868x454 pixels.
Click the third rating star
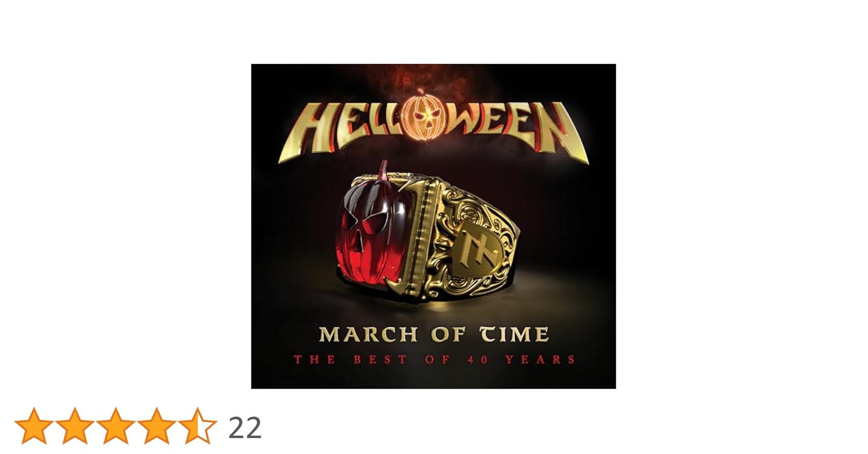(115, 425)
